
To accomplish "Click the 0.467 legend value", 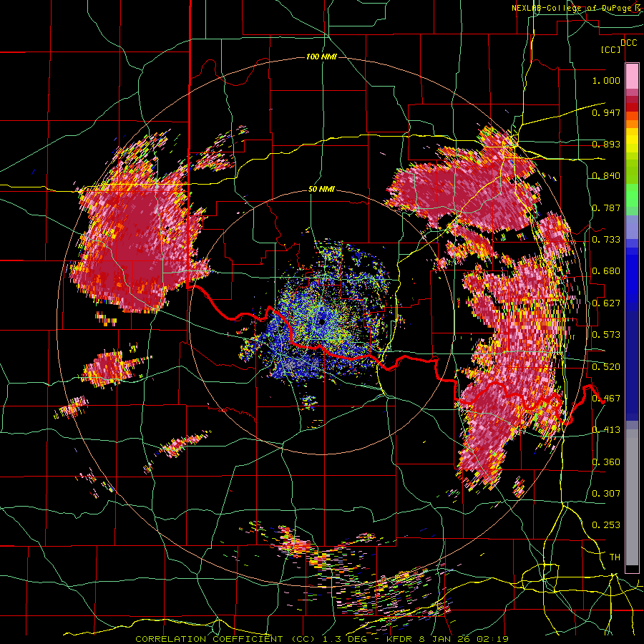I will [606, 399].
